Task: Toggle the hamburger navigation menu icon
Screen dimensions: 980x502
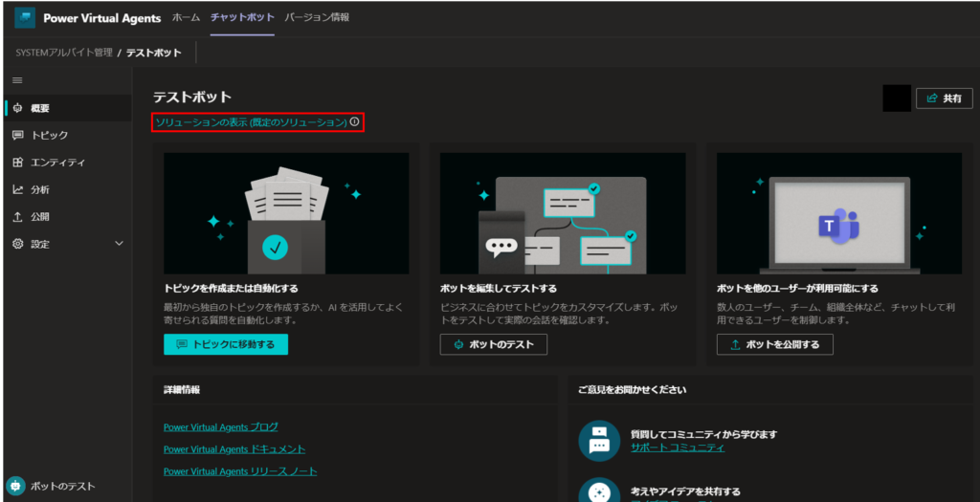Action: [17, 80]
